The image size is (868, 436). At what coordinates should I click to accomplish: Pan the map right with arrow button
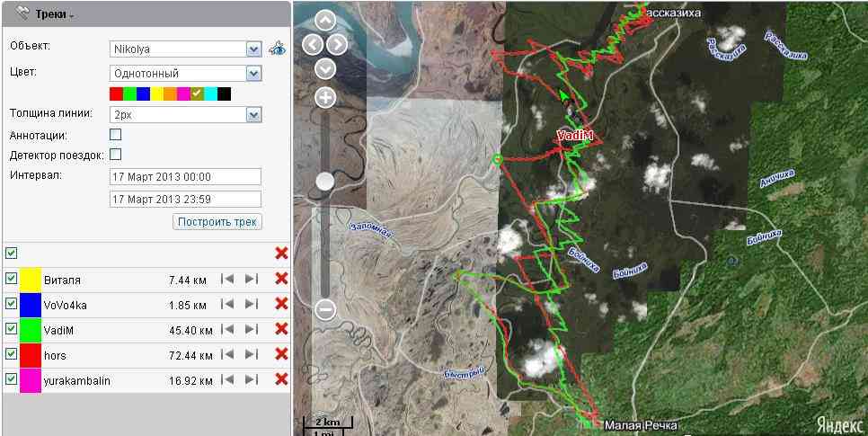click(x=338, y=44)
